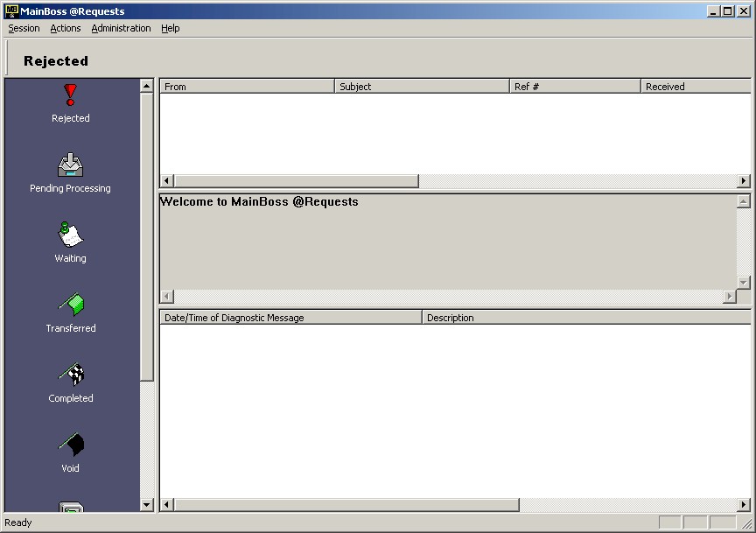Sort messages by From column header
756x533 pixels.
pos(247,87)
